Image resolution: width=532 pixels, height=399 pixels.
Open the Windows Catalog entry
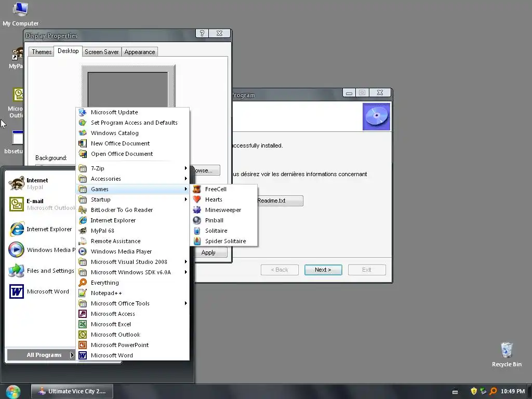coord(132,133)
